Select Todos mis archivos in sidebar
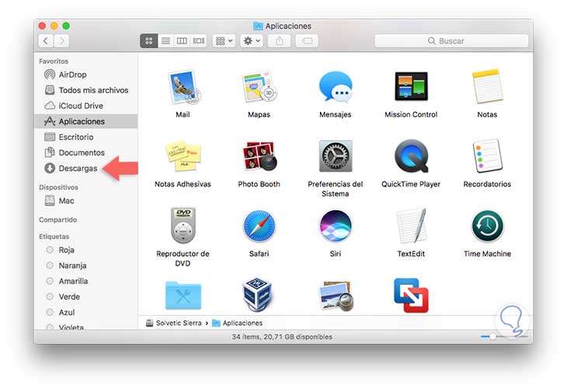 [x=86, y=90]
